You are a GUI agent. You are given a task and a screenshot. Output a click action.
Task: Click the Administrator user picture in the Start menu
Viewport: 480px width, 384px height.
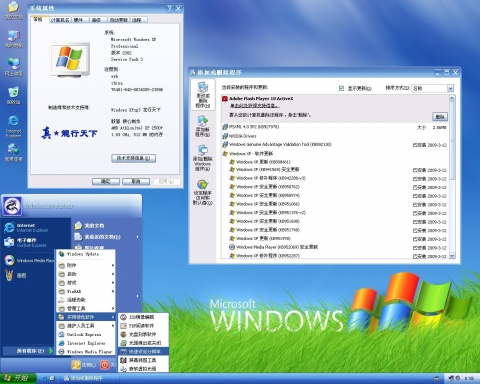12,206
